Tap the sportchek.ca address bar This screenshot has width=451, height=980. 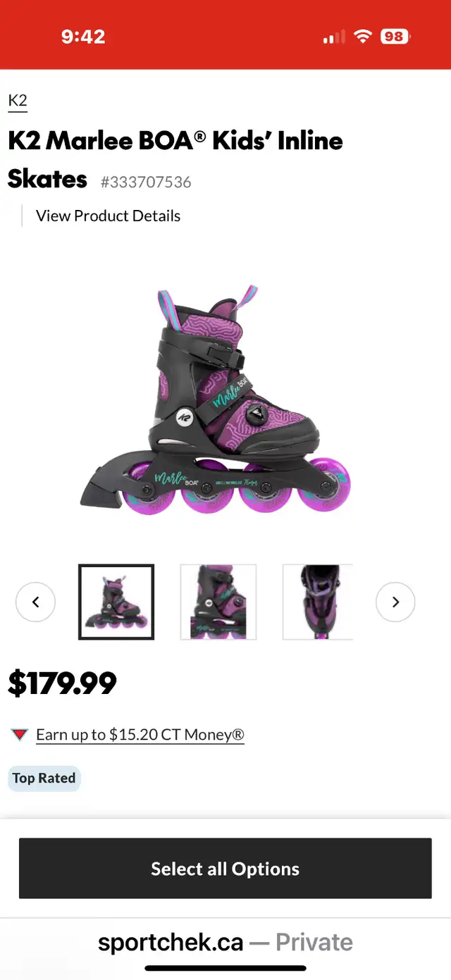click(x=225, y=942)
